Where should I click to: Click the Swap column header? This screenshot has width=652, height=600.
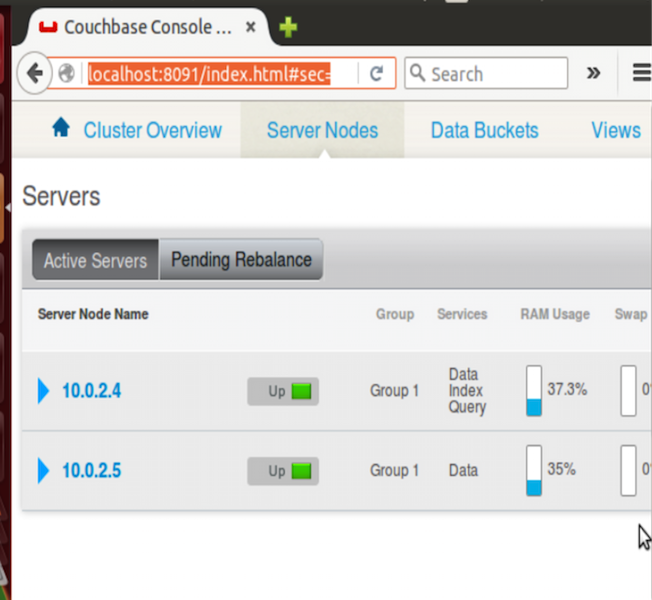tap(631, 314)
